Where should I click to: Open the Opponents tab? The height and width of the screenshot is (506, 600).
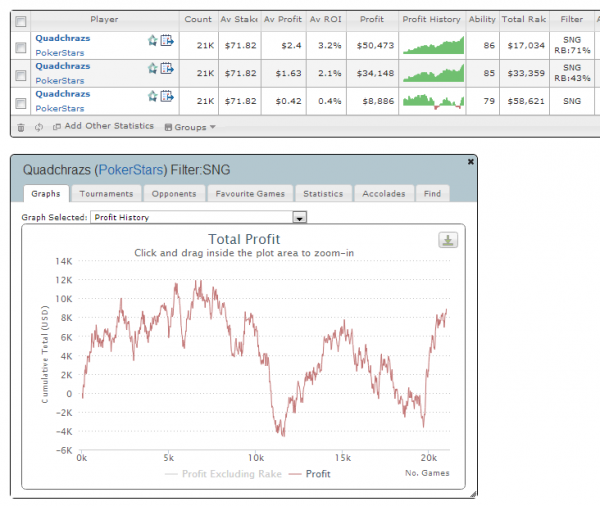point(174,194)
